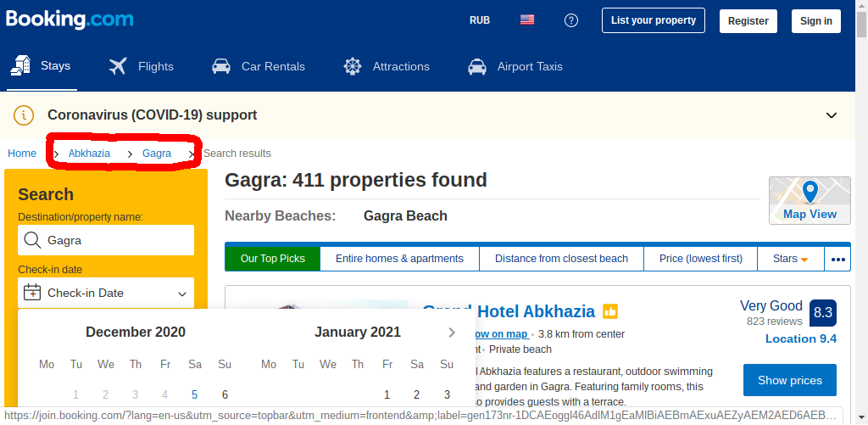Click Show on map link
The image size is (868, 425).
pos(500,334)
